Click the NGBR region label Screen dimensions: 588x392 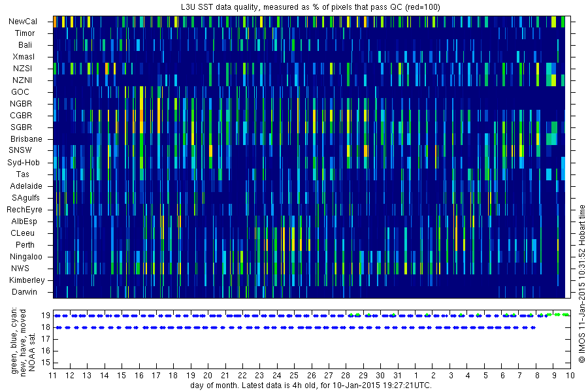point(21,103)
